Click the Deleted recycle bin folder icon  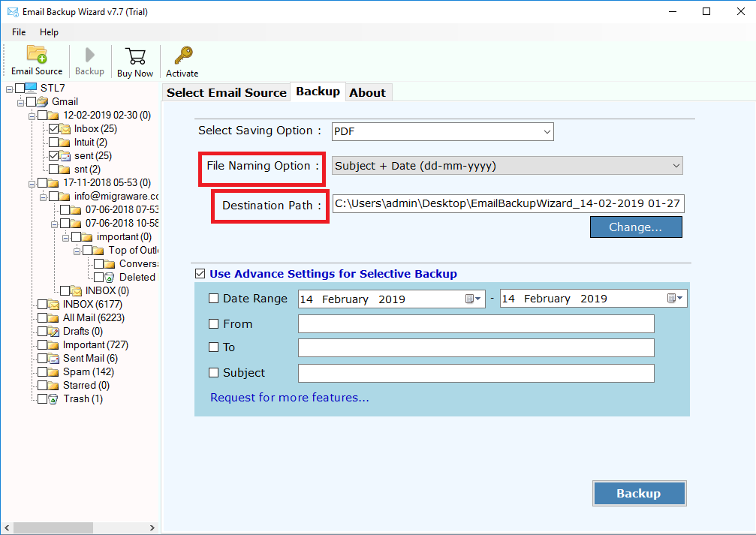click(110, 277)
